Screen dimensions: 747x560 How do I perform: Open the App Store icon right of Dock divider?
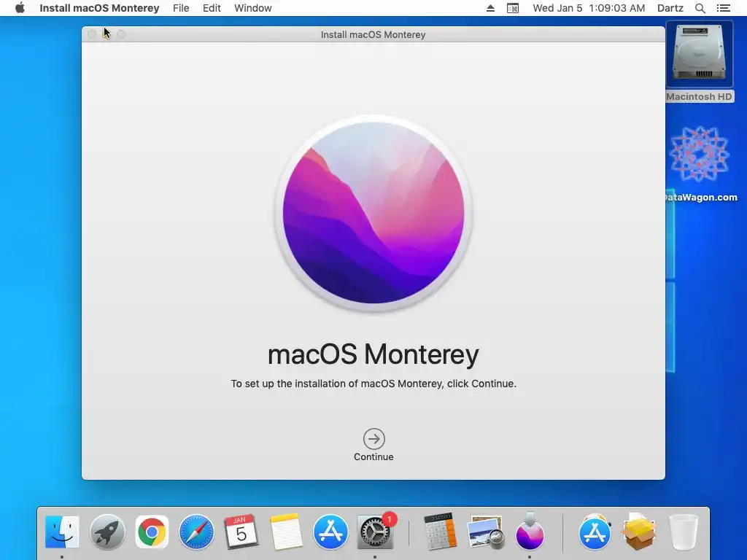[x=595, y=532]
